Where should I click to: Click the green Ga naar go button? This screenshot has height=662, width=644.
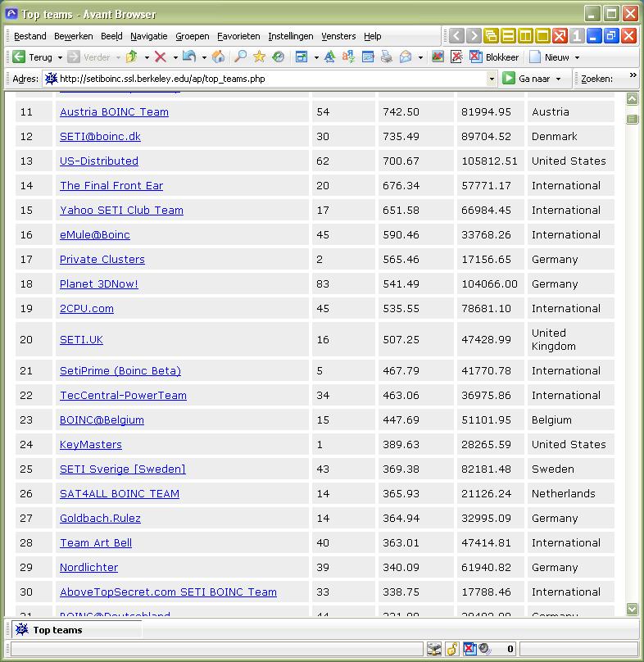click(x=527, y=79)
